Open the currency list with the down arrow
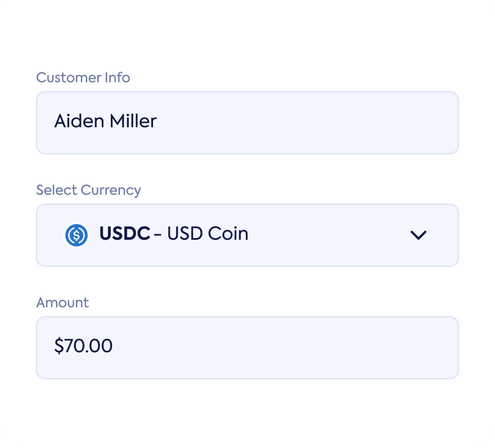Viewport: 495px width, 448px height. point(419,235)
